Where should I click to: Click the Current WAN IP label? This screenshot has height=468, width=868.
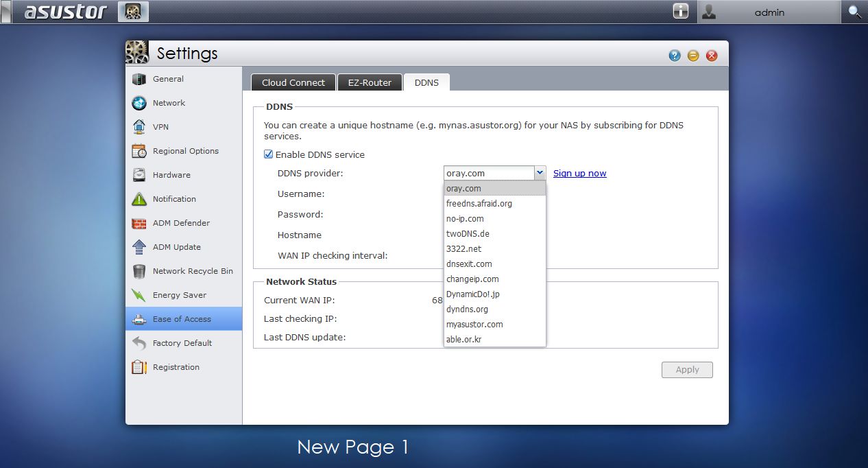(299, 300)
